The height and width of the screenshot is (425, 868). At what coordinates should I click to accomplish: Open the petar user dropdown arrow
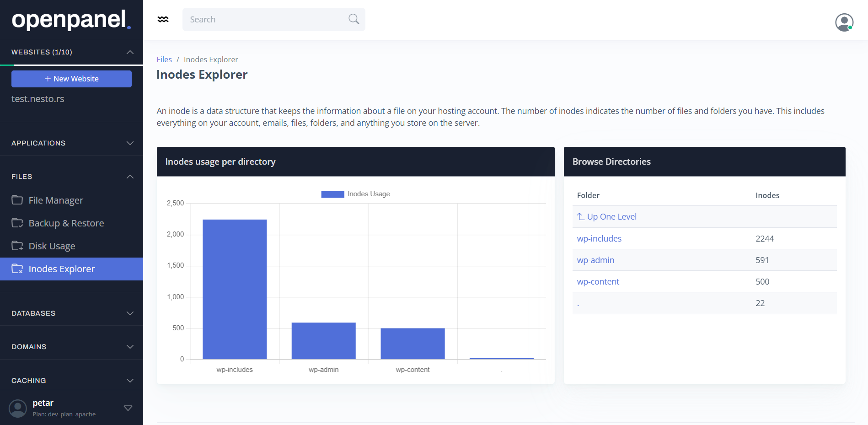coord(128,408)
